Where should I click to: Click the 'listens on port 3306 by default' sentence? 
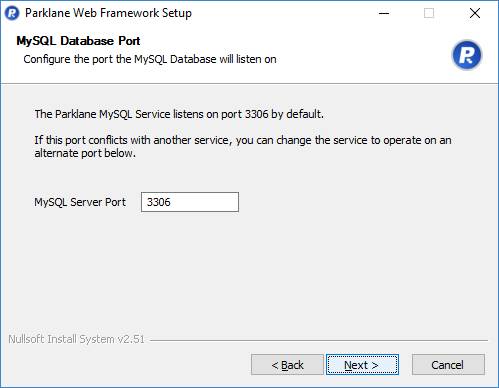(179, 114)
